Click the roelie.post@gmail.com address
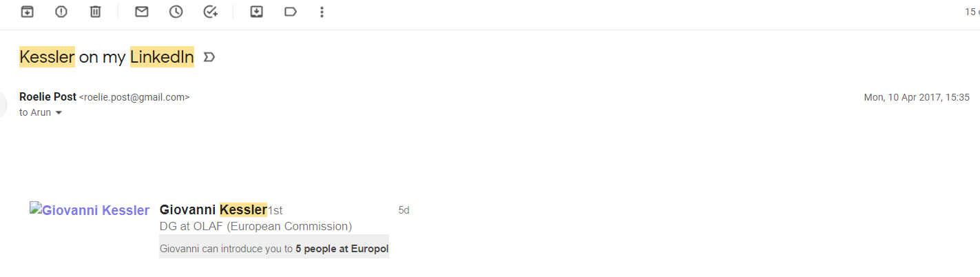980x277 pixels. pyautogui.click(x=134, y=98)
